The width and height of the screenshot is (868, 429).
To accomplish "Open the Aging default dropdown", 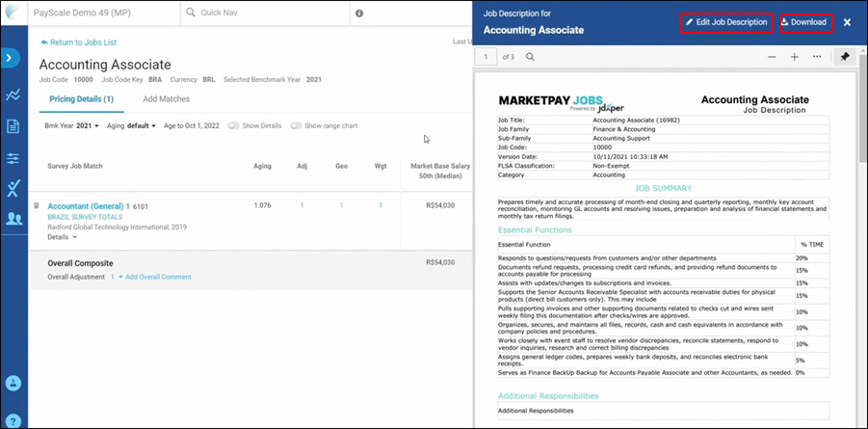I will pos(134,126).
